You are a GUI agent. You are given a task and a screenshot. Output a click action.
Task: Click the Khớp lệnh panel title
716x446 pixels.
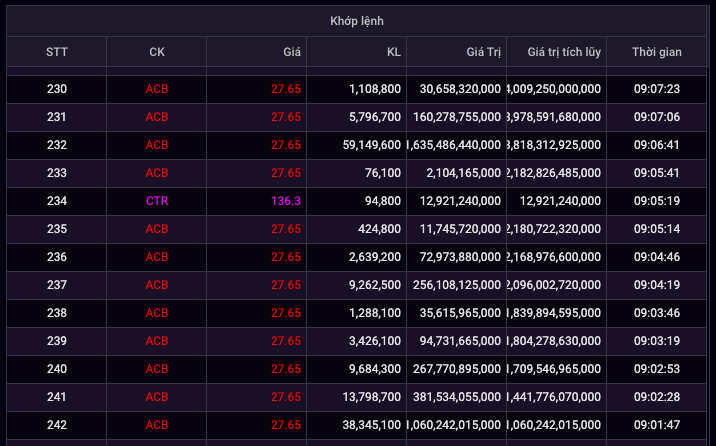tap(357, 21)
